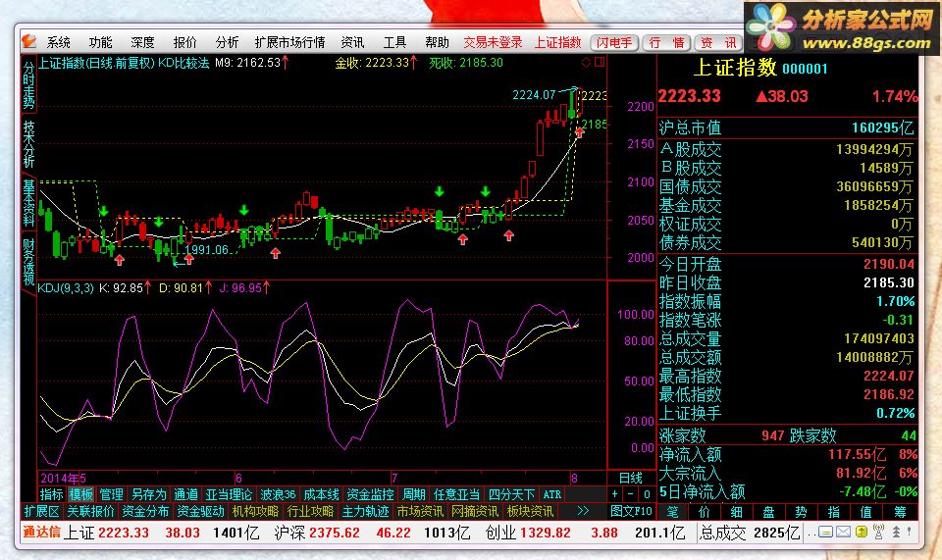This screenshot has height=560, width=942.
Task: Click the 图文F10 button
Action: (631, 511)
